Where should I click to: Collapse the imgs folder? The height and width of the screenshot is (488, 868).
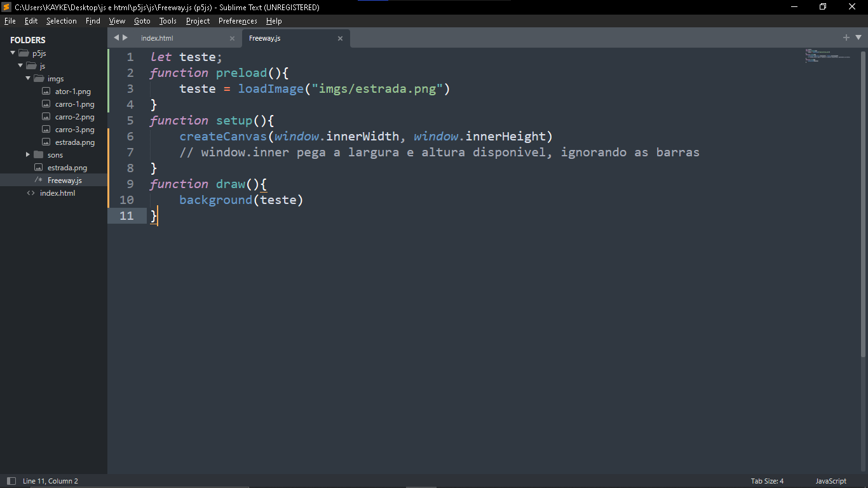tap(27, 79)
